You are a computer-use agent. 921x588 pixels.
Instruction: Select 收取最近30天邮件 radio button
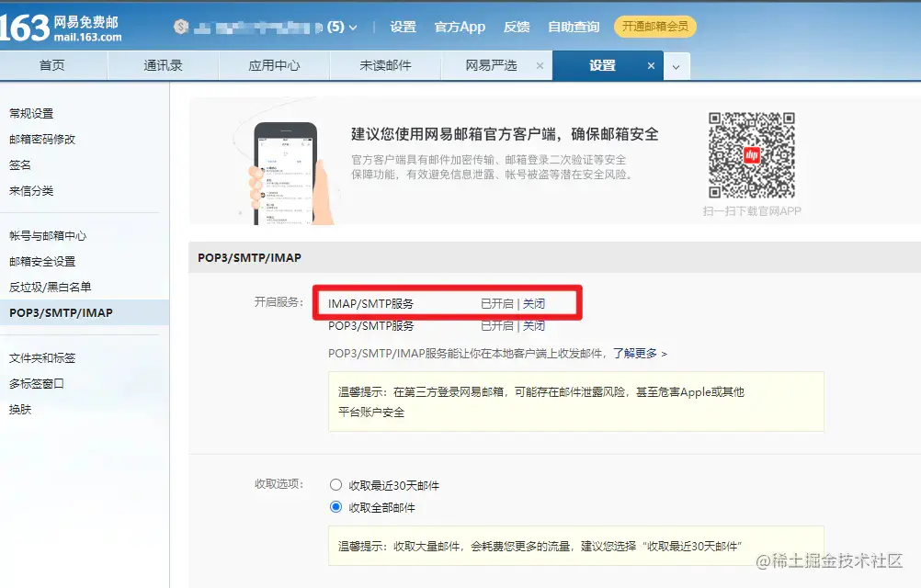(335, 485)
